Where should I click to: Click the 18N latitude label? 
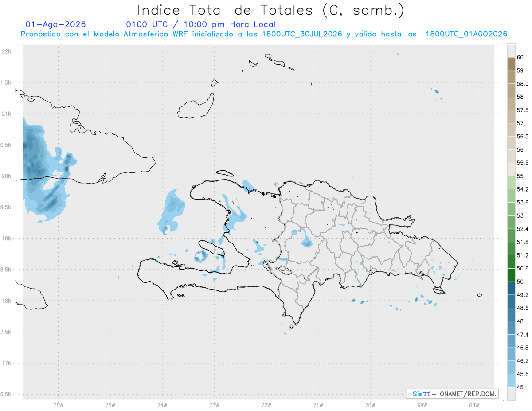pos(7,301)
